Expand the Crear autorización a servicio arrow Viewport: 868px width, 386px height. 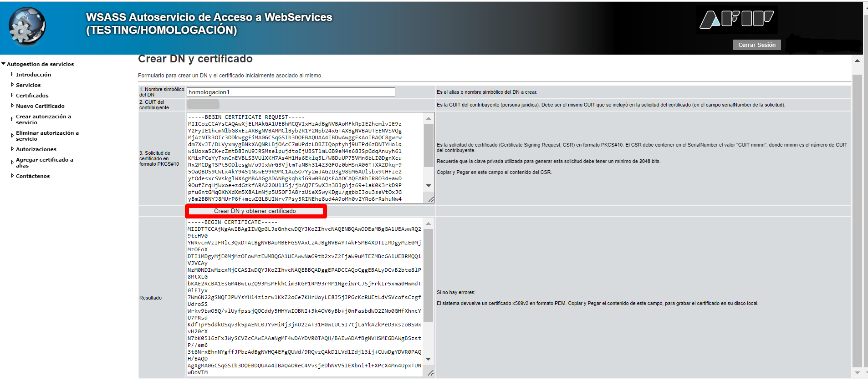tap(12, 119)
